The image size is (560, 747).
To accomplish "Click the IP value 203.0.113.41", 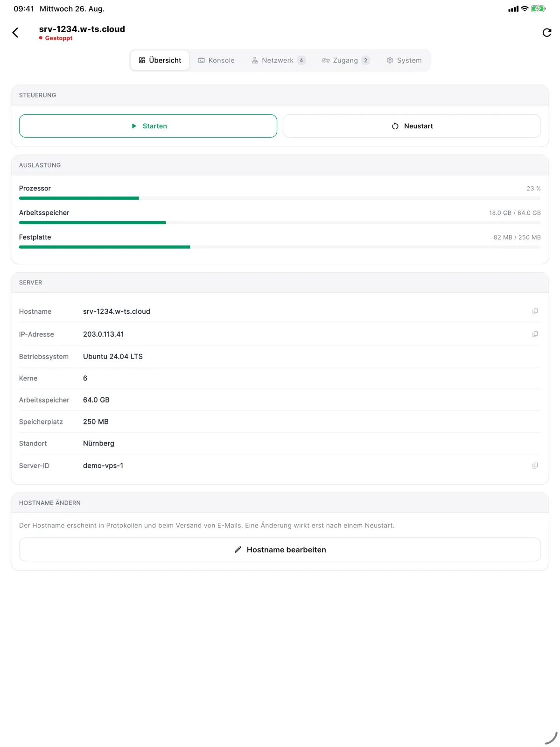I will [104, 334].
